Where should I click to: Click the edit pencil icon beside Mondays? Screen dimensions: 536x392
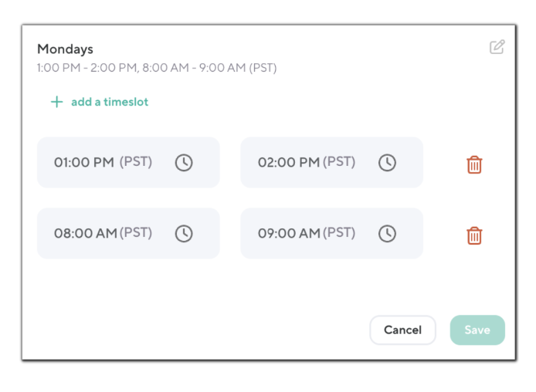point(497,47)
